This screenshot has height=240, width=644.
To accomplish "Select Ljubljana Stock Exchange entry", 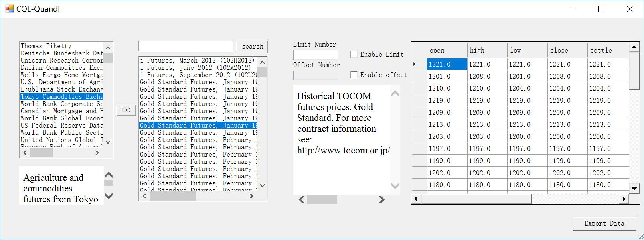I will (x=61, y=89).
